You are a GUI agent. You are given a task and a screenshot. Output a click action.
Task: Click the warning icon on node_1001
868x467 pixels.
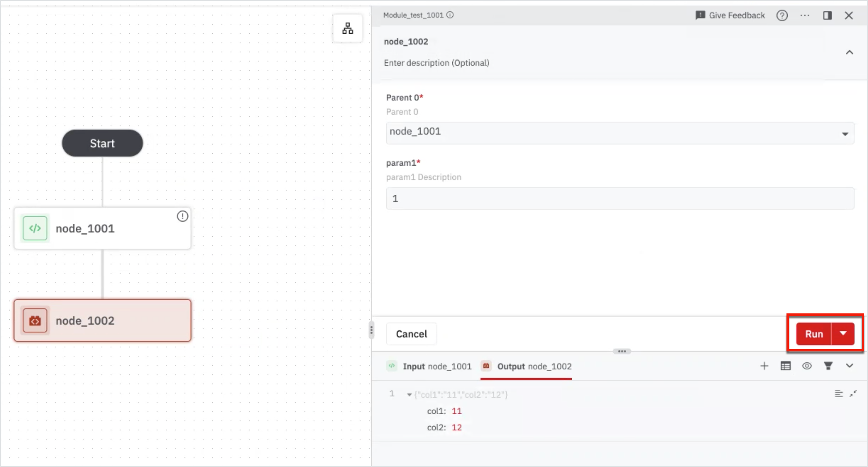click(x=182, y=216)
